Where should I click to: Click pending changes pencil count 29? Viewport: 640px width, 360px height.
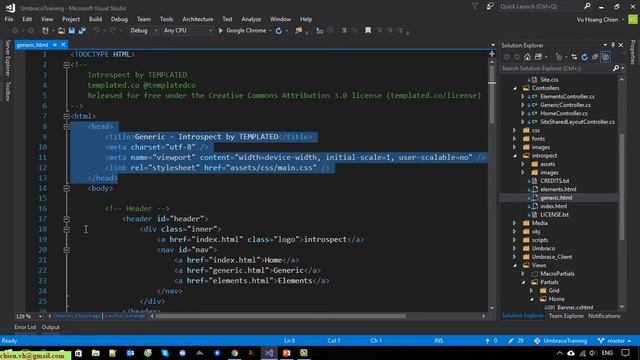pyautogui.click(x=516, y=341)
